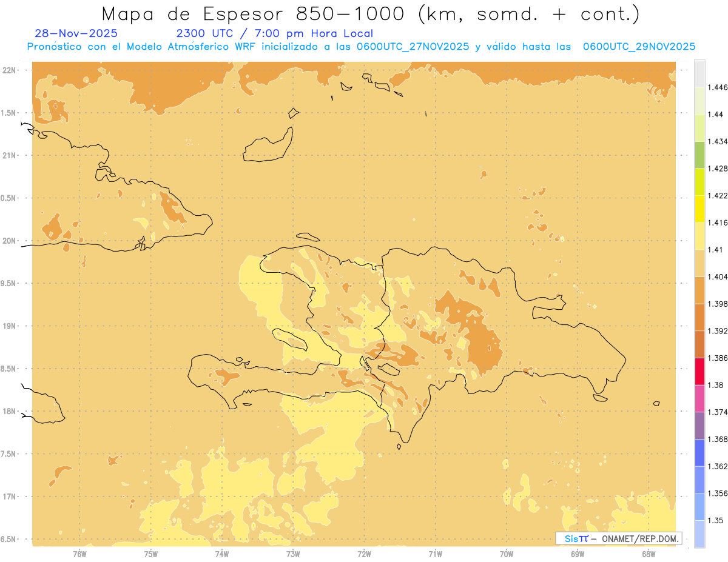The width and height of the screenshot is (728, 562).
Task: Click the legend value 1.392
Action: click(718, 331)
